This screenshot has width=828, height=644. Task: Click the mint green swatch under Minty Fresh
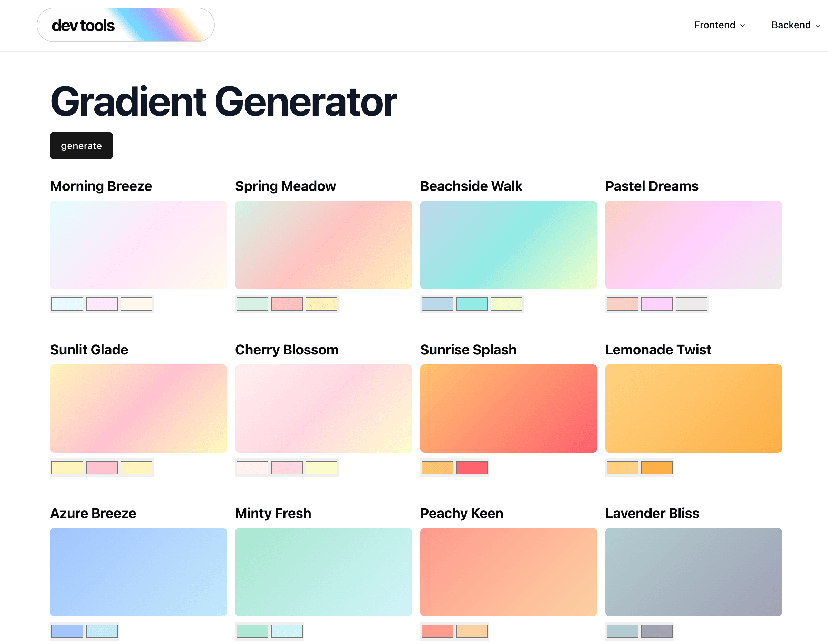252,631
